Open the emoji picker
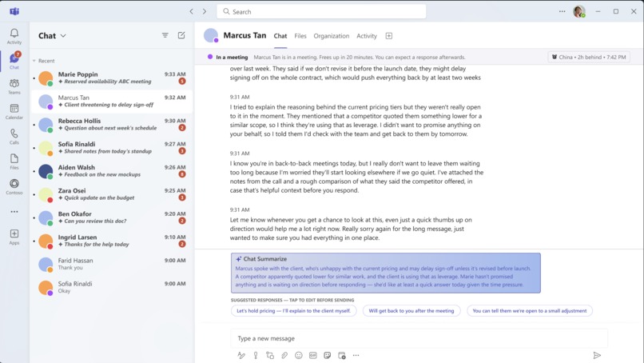 pos(299,355)
